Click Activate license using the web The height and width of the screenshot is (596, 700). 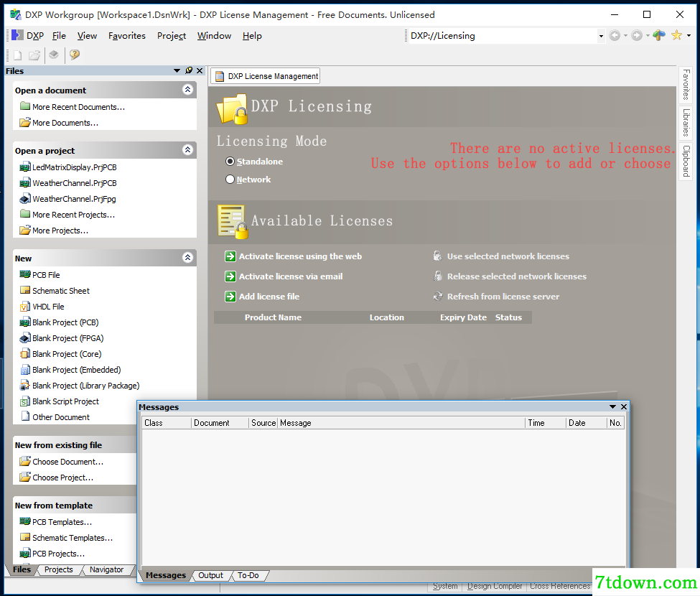pos(300,256)
